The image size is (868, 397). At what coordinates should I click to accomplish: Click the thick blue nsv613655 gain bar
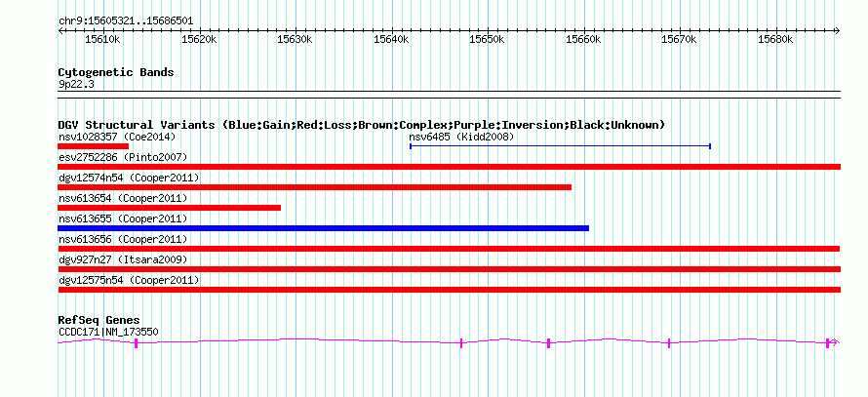323,228
